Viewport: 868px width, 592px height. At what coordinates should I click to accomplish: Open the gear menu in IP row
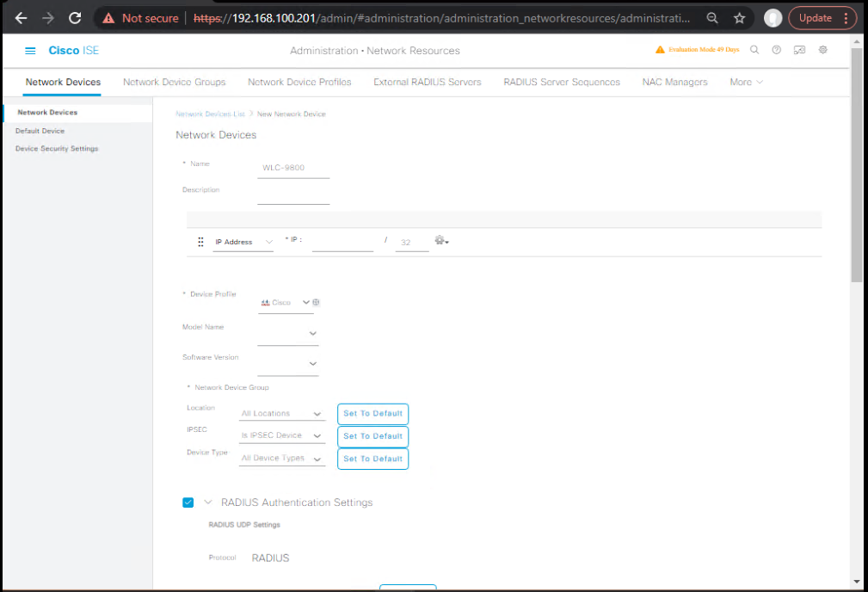(441, 240)
